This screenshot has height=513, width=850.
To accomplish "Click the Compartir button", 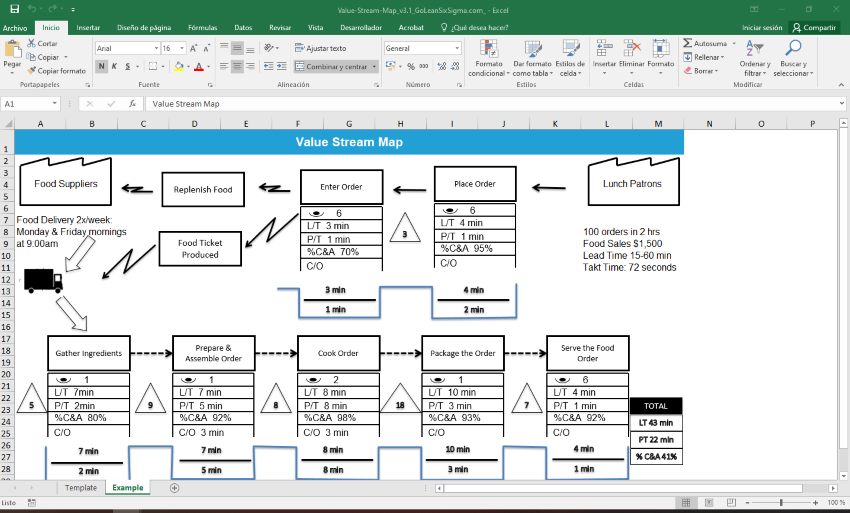I will [814, 28].
